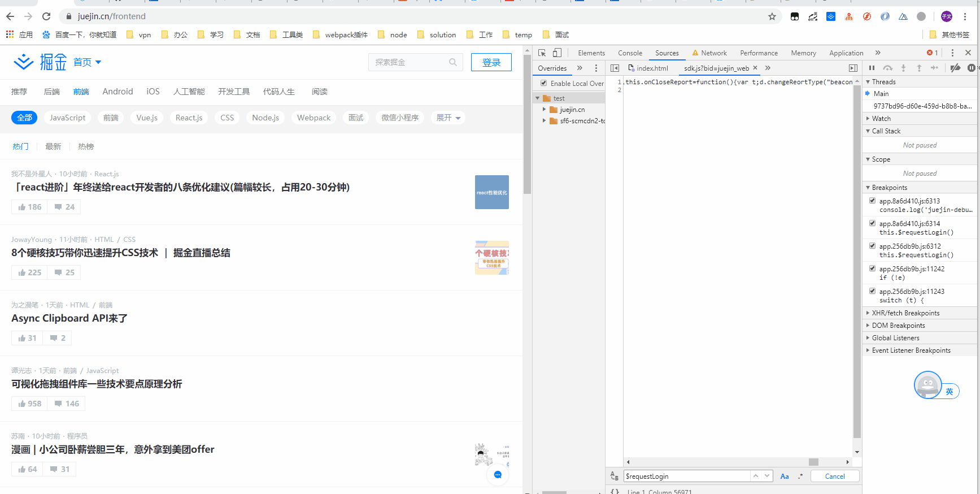Hide the debugger sidebar icon
Screen dimensions: 980x494
853,68
